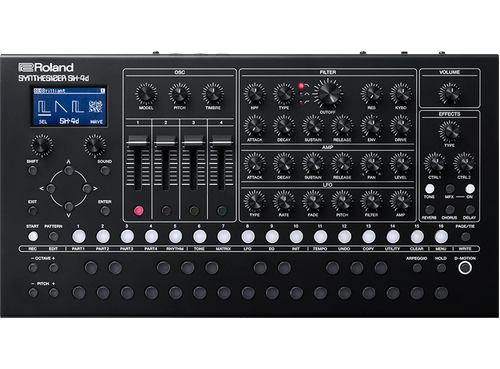Touch the LFO RATE knob
Screen dimensions: 500x369
(284, 201)
